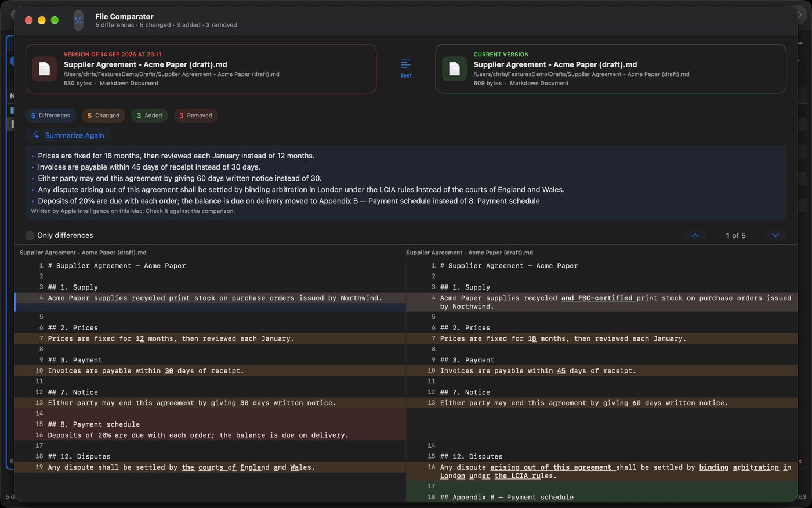Click the old version document icon
The height and width of the screenshot is (508, 812).
(x=45, y=69)
